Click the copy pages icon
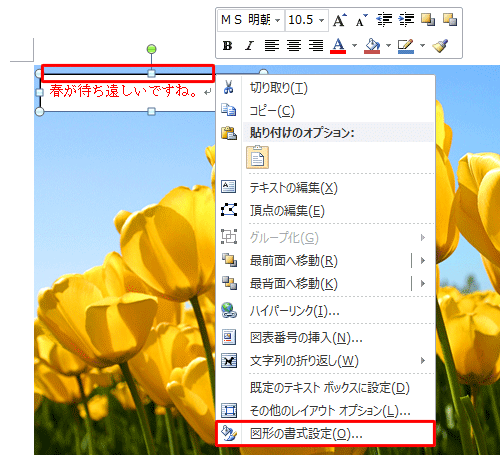The width and height of the screenshot is (500, 455). tap(229, 110)
